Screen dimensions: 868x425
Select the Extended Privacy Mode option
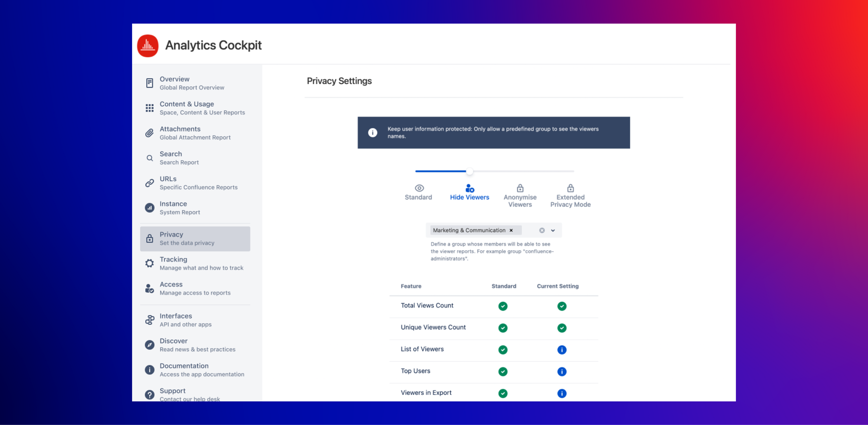click(570, 195)
